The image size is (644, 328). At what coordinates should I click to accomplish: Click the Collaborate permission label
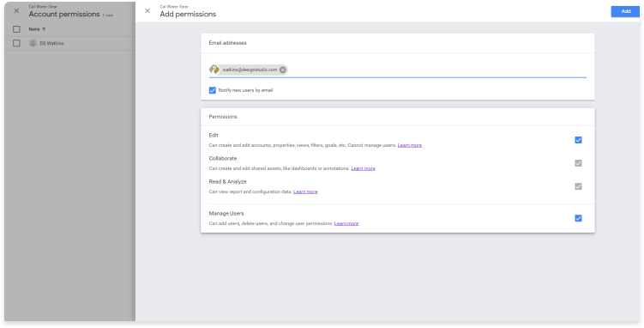click(x=223, y=159)
